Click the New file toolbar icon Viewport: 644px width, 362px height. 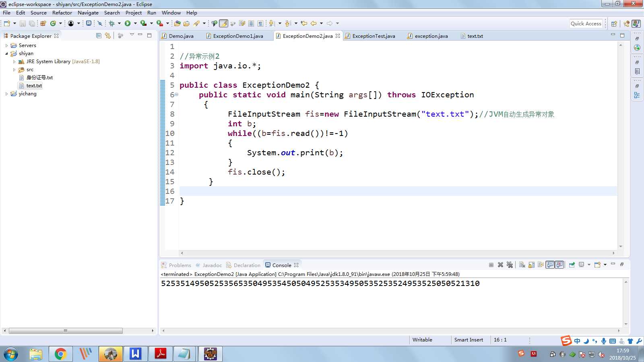pos(7,23)
